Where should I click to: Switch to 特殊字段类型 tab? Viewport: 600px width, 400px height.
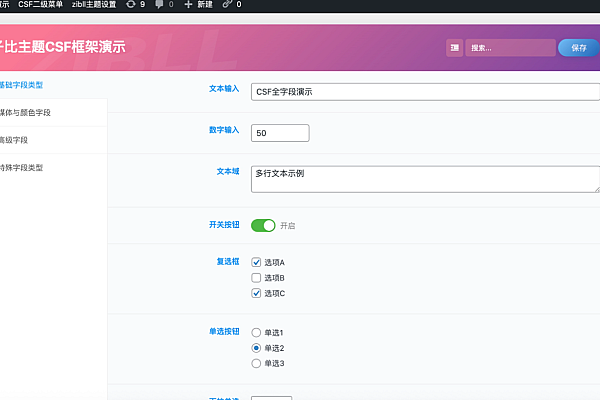[54, 168]
